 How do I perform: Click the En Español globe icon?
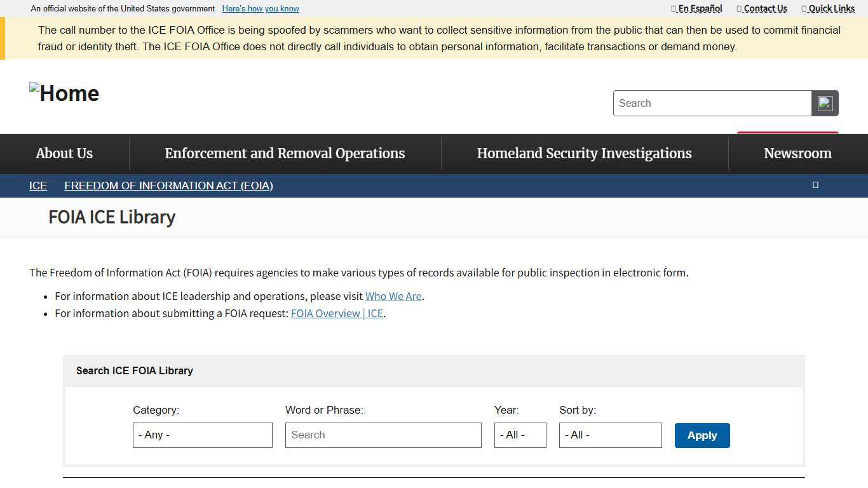pyautogui.click(x=673, y=8)
